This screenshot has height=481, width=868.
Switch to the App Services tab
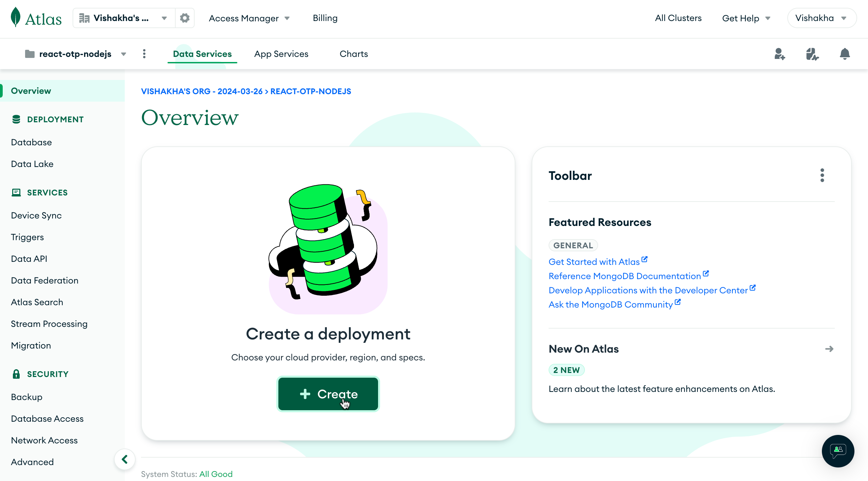(281, 54)
